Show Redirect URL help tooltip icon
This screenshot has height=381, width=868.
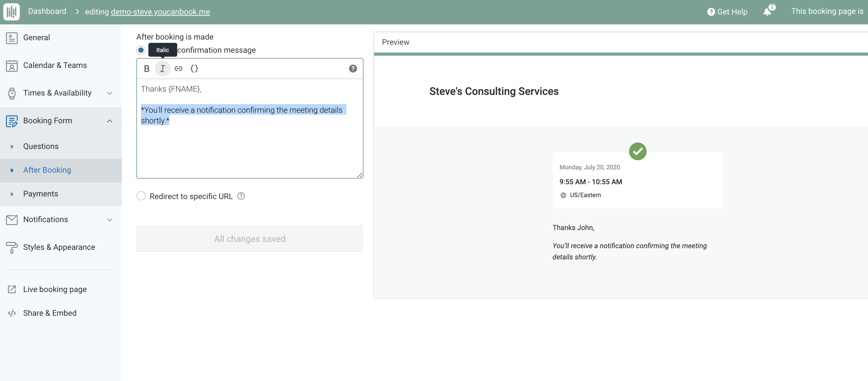pos(241,196)
